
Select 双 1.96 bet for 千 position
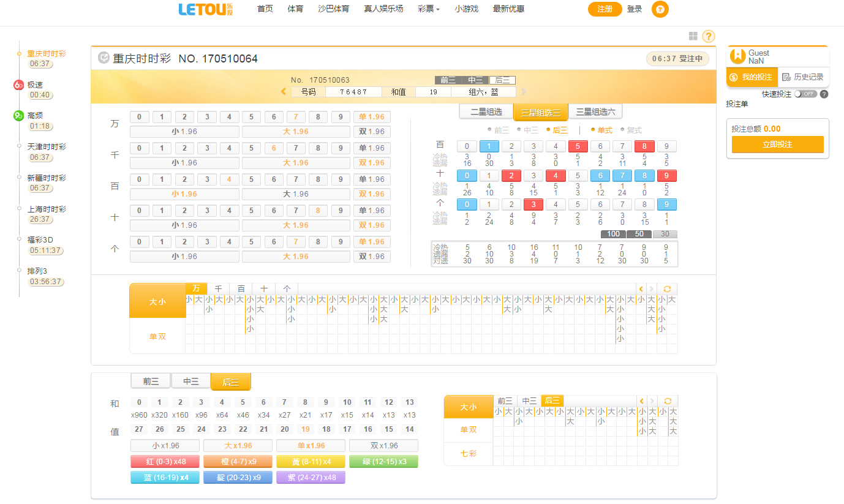click(372, 163)
